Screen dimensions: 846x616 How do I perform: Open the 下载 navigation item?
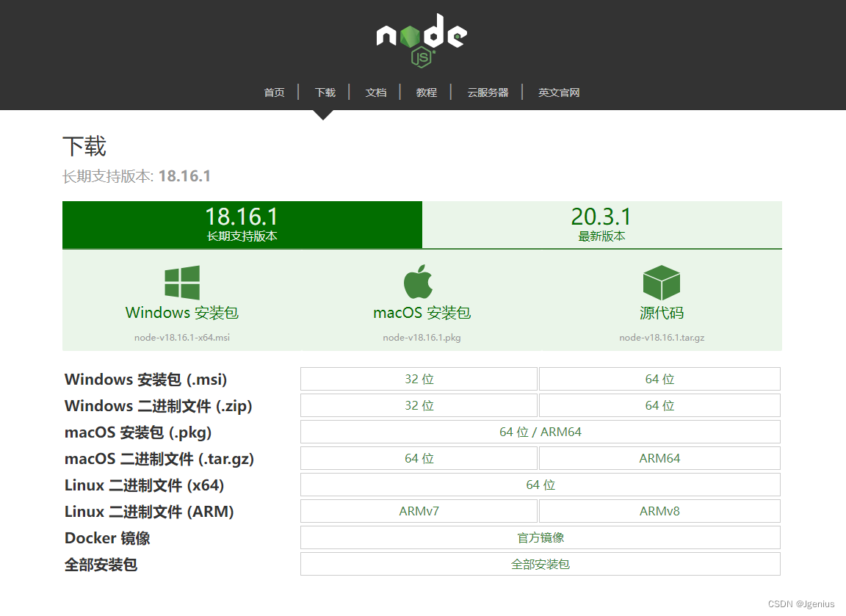tap(325, 93)
